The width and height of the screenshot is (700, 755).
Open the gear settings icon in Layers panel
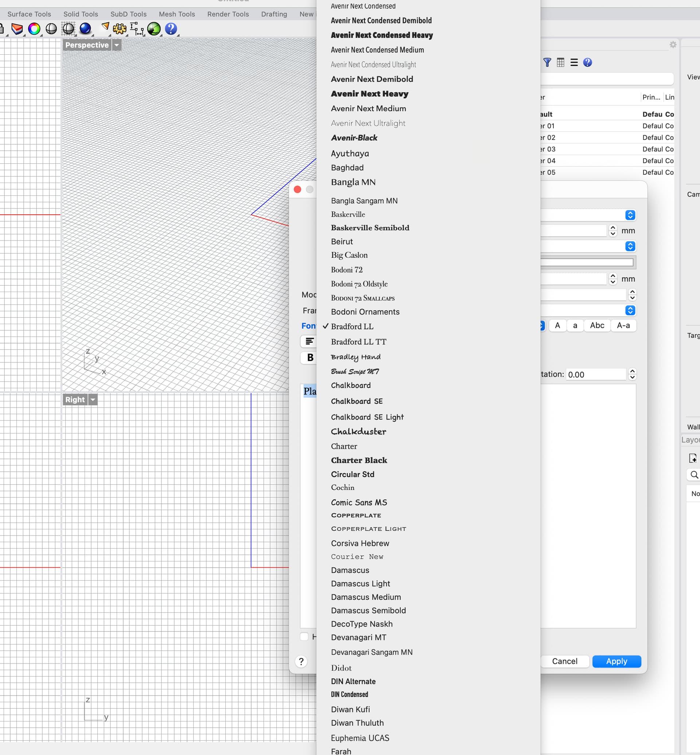(x=673, y=45)
